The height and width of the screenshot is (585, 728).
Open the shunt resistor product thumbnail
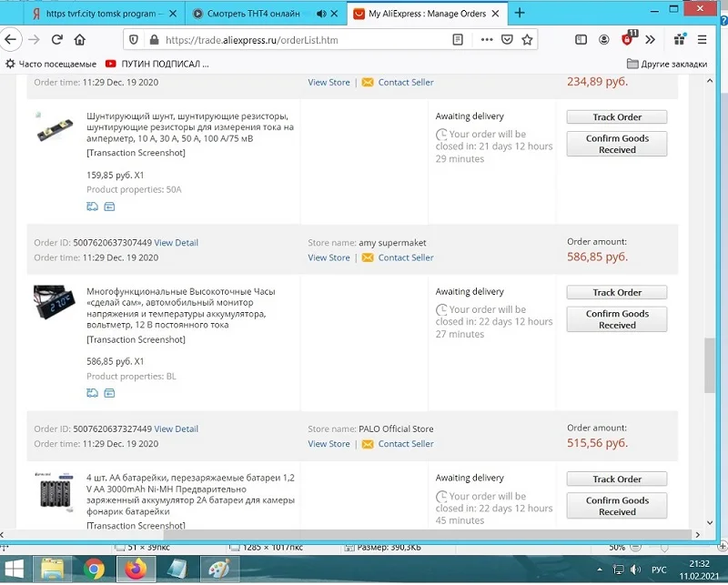[55, 126]
